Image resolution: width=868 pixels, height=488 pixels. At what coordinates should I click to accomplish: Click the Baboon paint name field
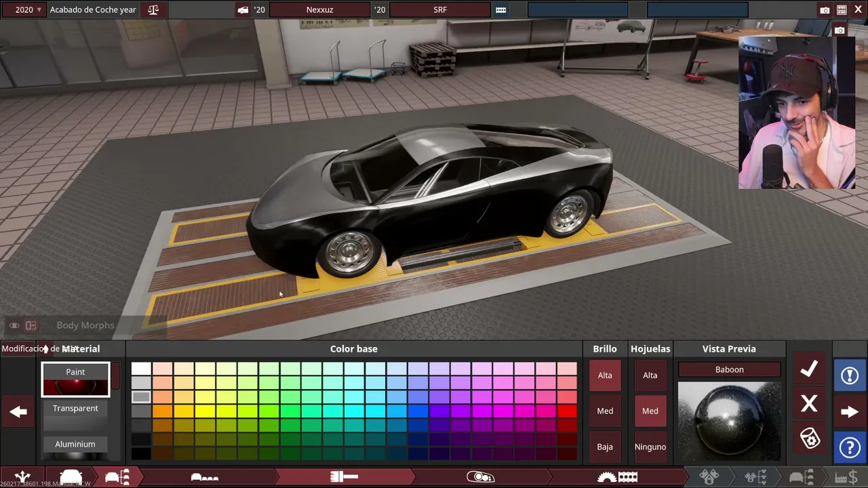click(730, 369)
